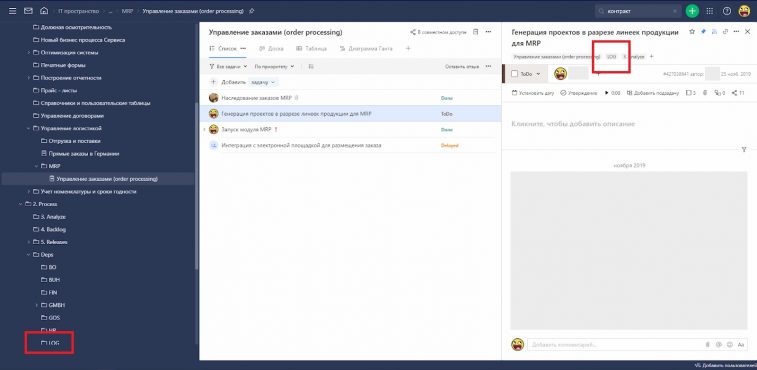Open the apps grid icon in top bar
The image size is (757, 370).
(710, 11)
